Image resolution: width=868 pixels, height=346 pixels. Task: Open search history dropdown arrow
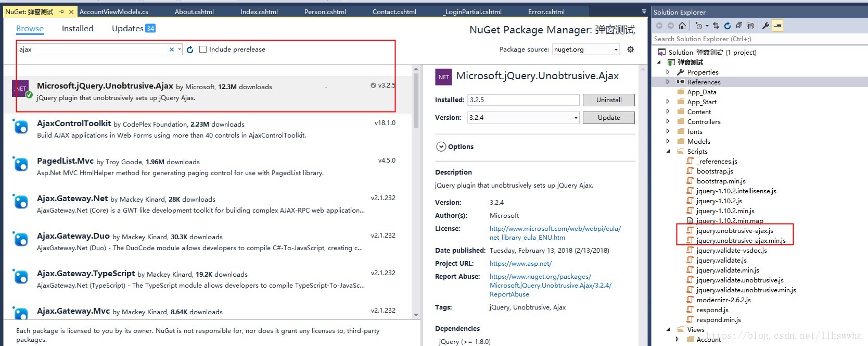click(x=180, y=50)
